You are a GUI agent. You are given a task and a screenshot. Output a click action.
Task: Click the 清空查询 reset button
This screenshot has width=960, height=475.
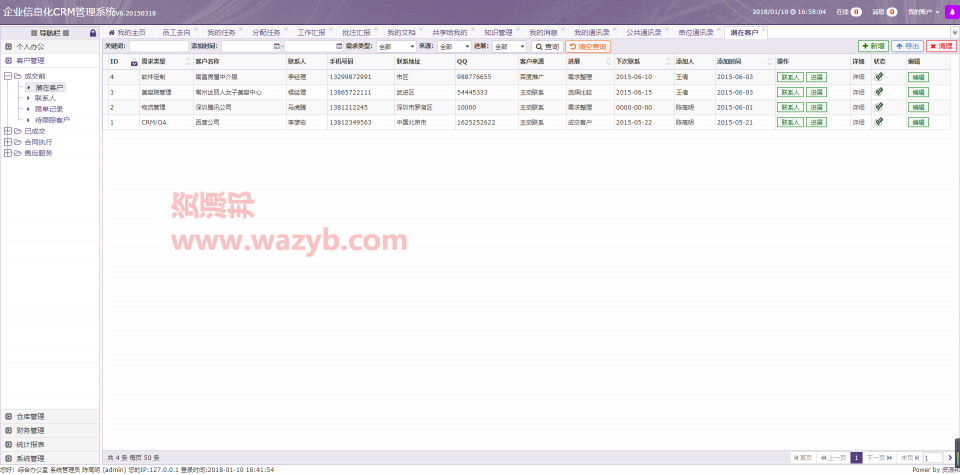588,47
